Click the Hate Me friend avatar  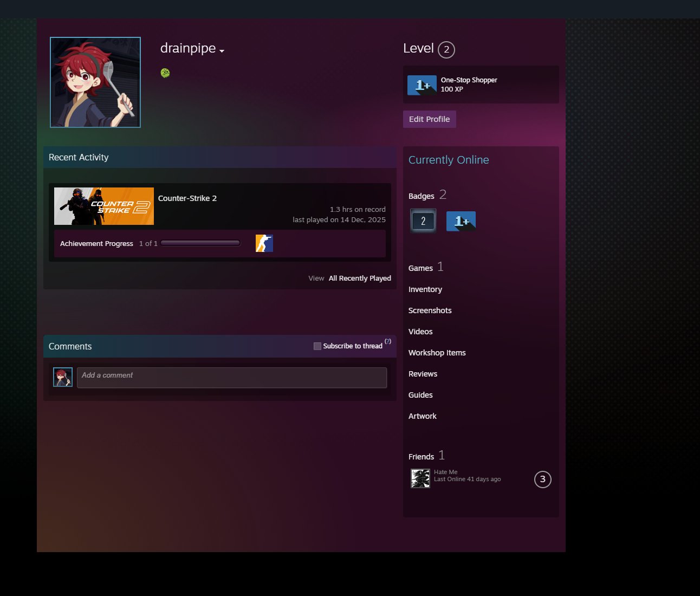pos(420,478)
